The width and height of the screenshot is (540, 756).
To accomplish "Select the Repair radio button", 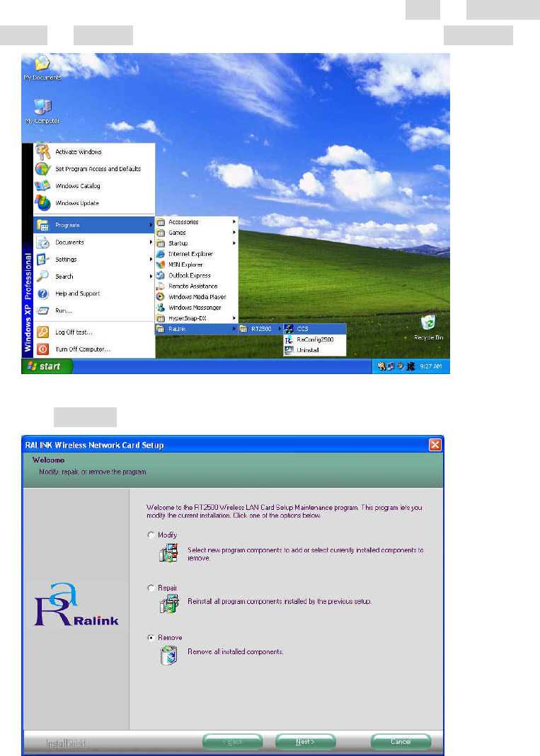I will [151, 588].
